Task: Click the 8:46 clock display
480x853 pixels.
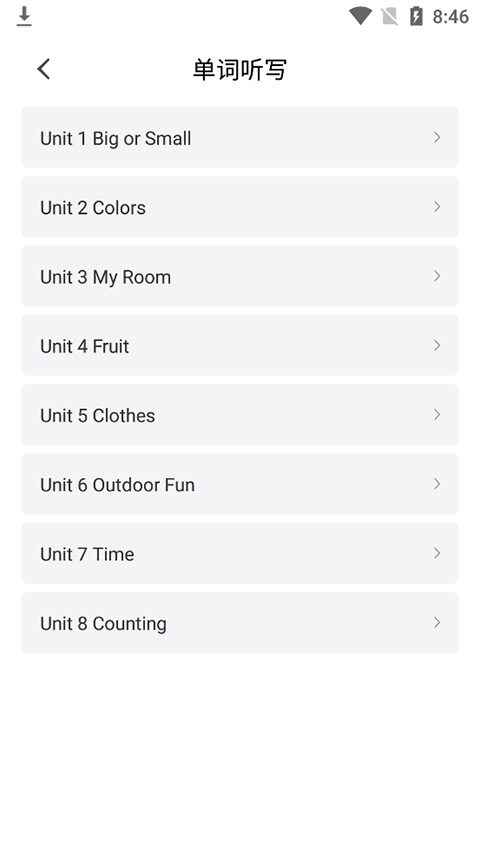Action: [451, 17]
